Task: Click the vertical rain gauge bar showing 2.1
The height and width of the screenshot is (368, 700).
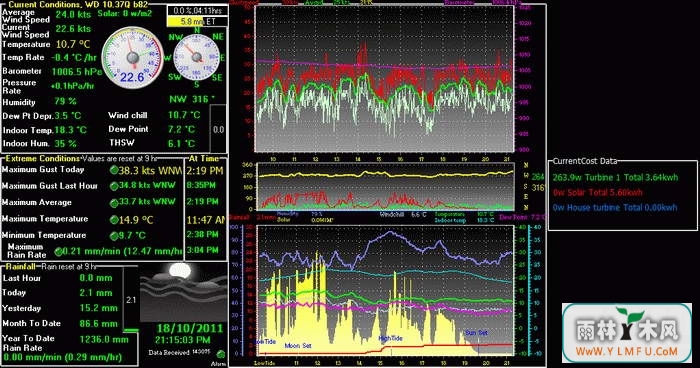Action: click(x=130, y=299)
